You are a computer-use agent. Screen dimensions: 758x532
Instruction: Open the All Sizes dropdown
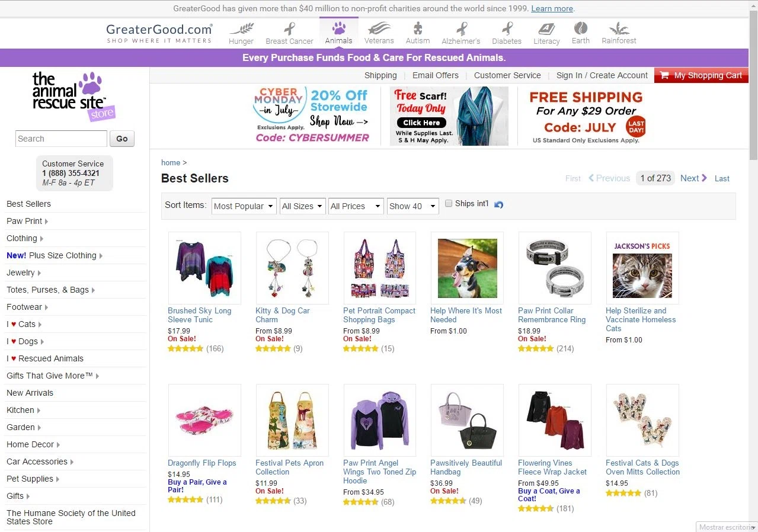click(x=302, y=206)
